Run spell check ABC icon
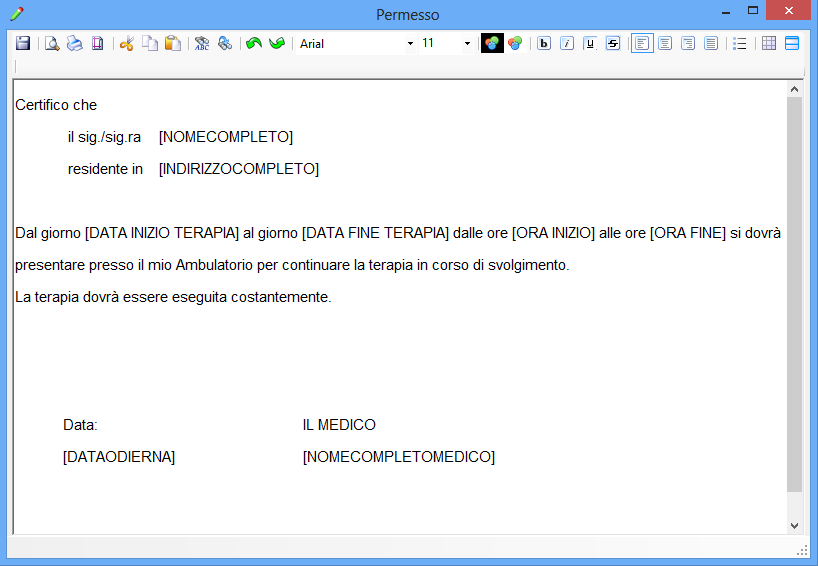Image resolution: width=818 pixels, height=566 pixels. 202,43
